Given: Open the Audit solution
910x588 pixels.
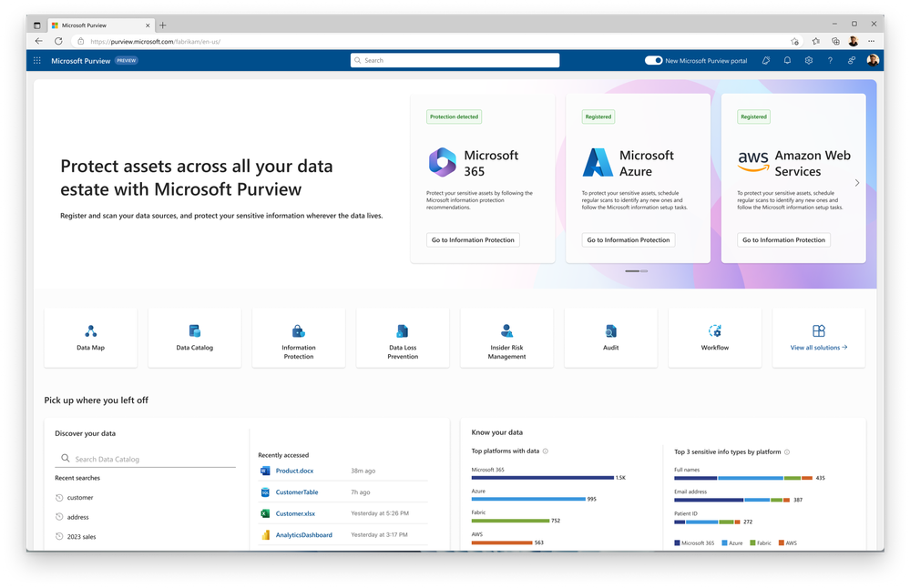Looking at the screenshot, I should [610, 338].
